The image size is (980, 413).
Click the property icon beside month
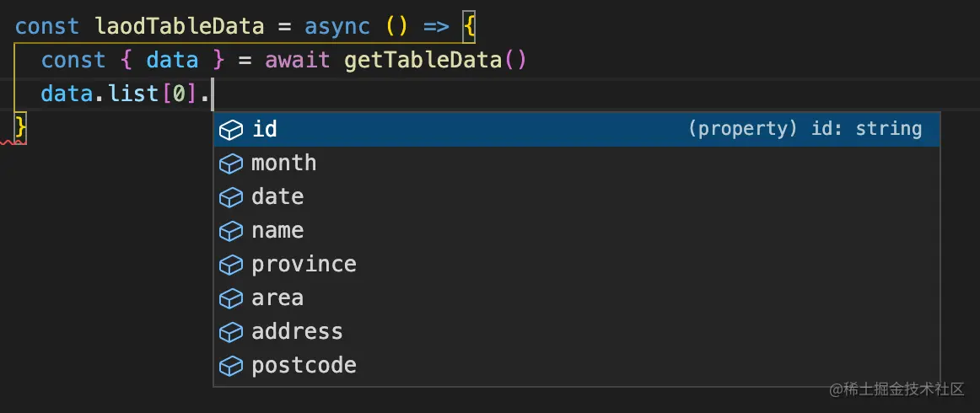tap(231, 164)
